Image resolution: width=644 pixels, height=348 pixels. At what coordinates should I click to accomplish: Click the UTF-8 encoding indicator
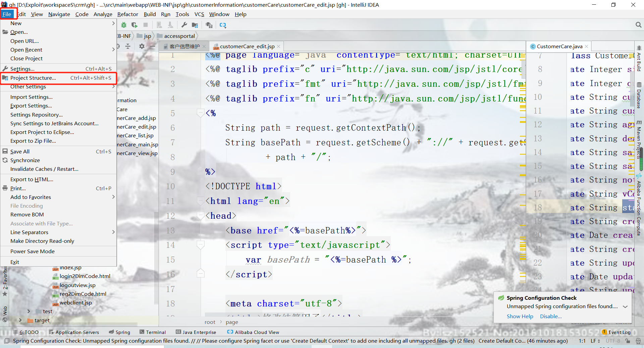pos(613,341)
